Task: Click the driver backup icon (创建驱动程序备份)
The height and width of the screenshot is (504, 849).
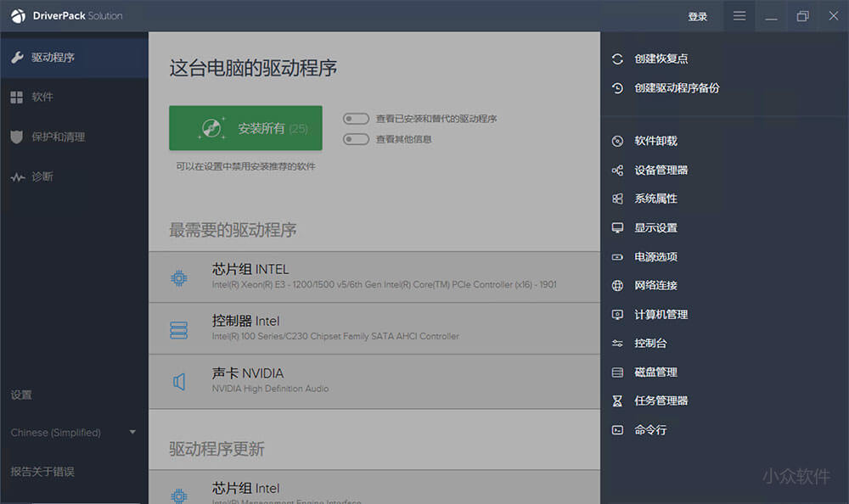Action: tap(617, 87)
